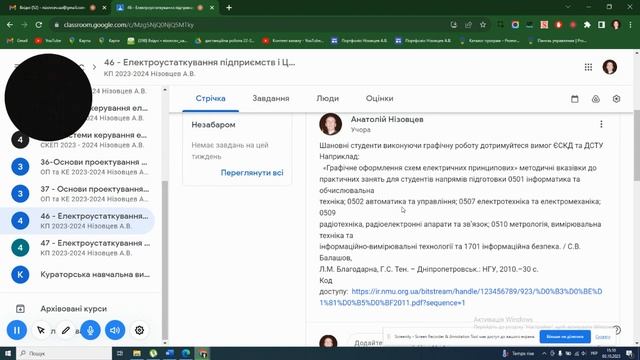Viewport: 640px width, 360px height.
Task: Click the course 47 teal circle icon
Action: [x=20, y=247]
